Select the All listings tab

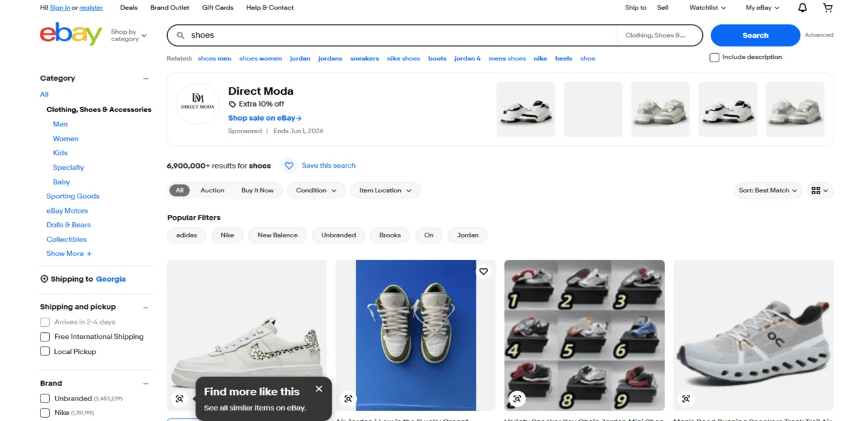pos(180,190)
